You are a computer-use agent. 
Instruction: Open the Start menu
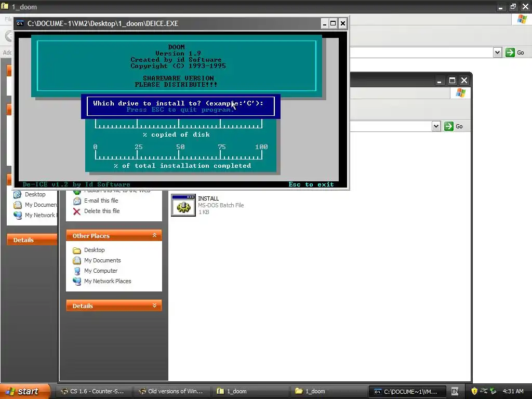[24, 391]
